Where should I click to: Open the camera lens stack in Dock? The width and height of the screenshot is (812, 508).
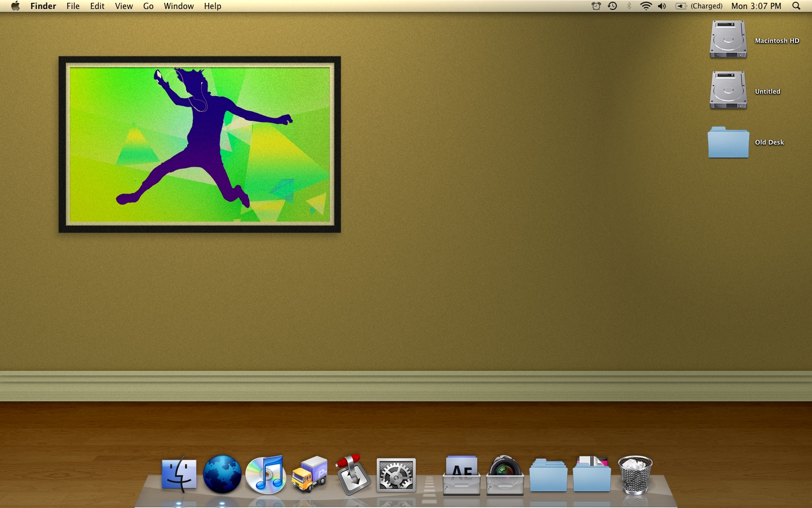click(x=505, y=475)
